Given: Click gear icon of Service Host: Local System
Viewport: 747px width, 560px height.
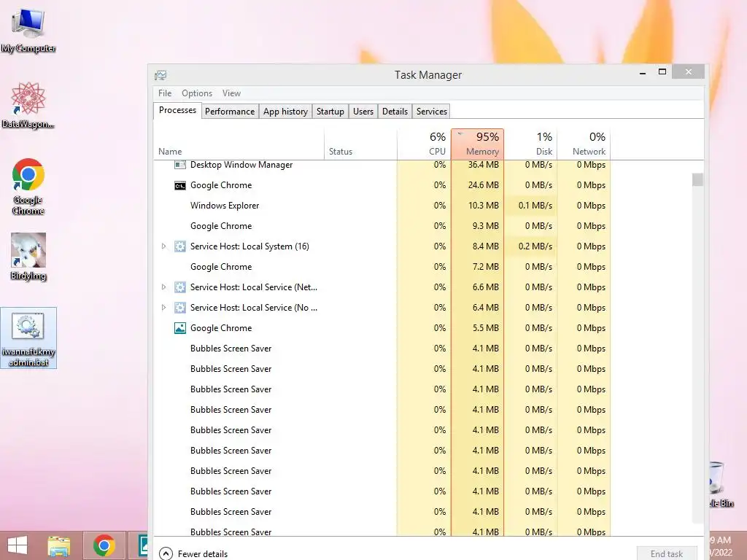Looking at the screenshot, I should [x=179, y=246].
